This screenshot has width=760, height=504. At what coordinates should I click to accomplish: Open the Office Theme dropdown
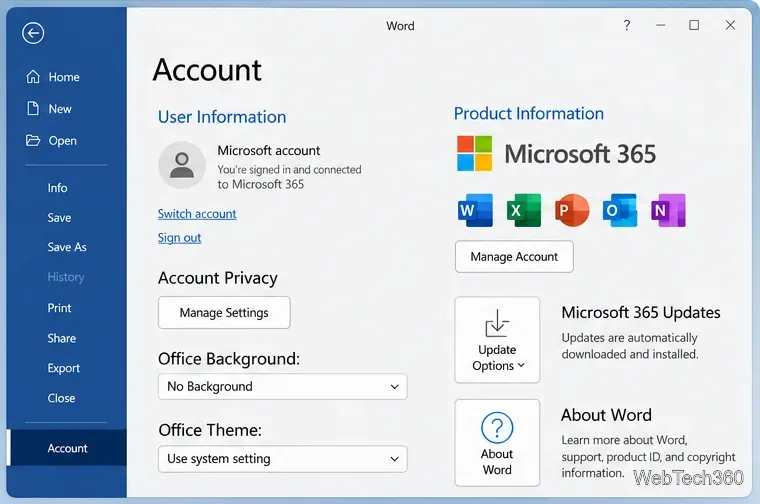click(283, 458)
